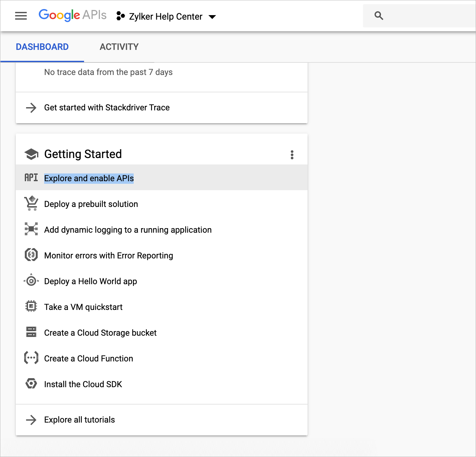This screenshot has width=476, height=457.
Task: Open Getting Started card options menu
Action: tap(292, 155)
